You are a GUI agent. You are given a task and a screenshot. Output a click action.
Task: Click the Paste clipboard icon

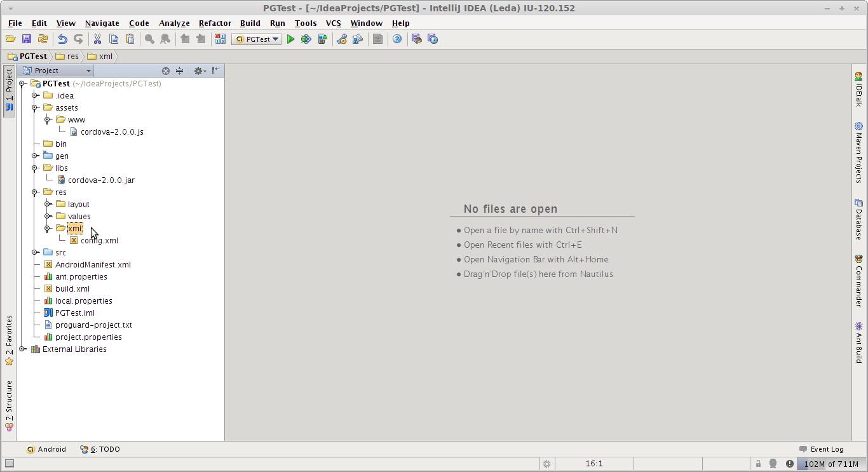[x=130, y=39]
